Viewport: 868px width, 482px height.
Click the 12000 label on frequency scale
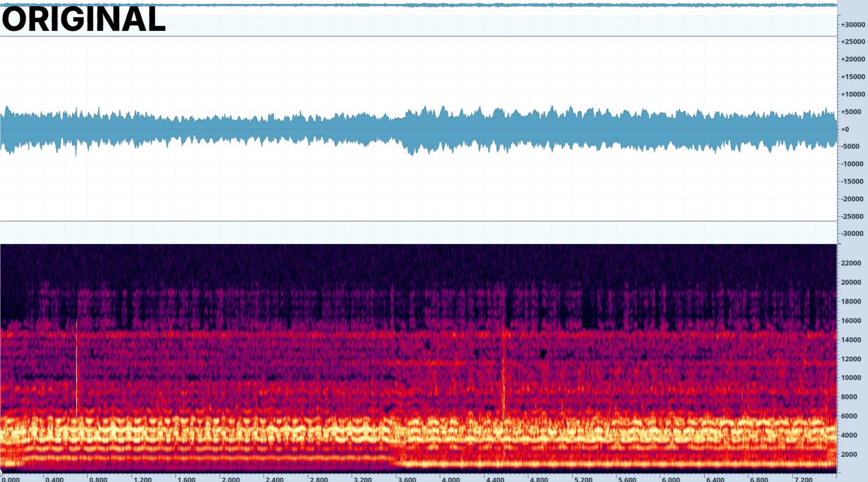coord(851,359)
